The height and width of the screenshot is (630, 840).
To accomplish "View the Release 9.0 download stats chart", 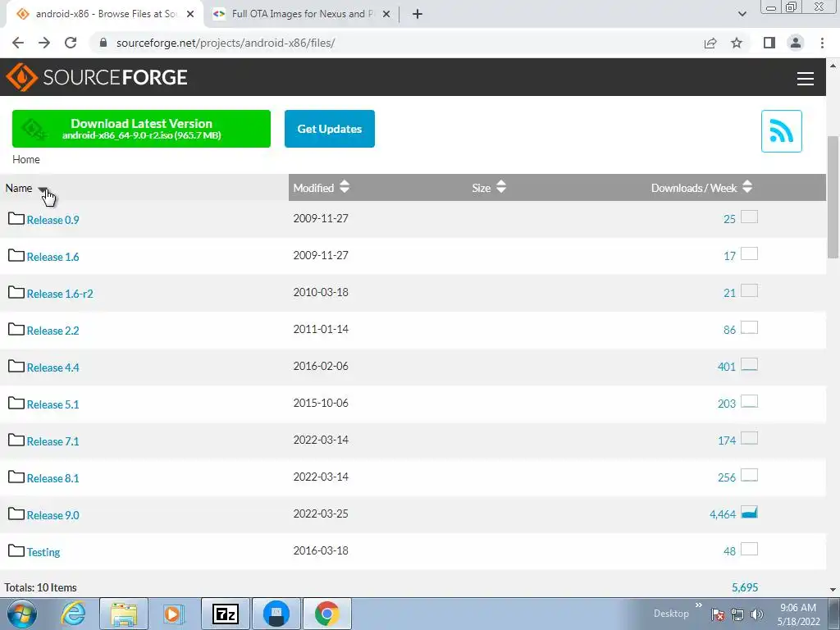I will click(750, 513).
